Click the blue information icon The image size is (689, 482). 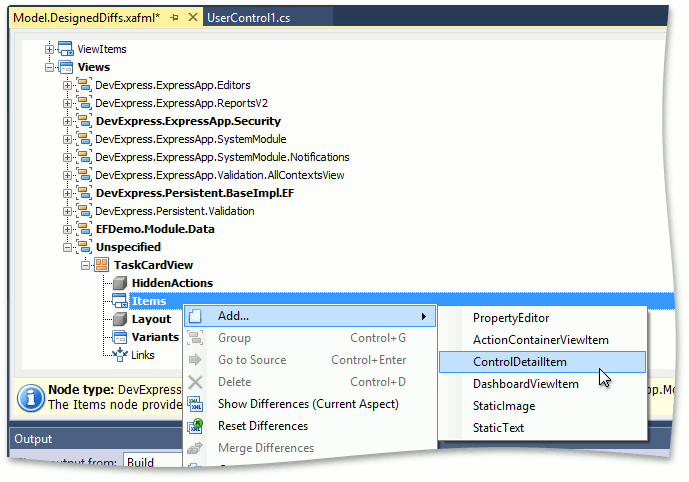pos(30,398)
